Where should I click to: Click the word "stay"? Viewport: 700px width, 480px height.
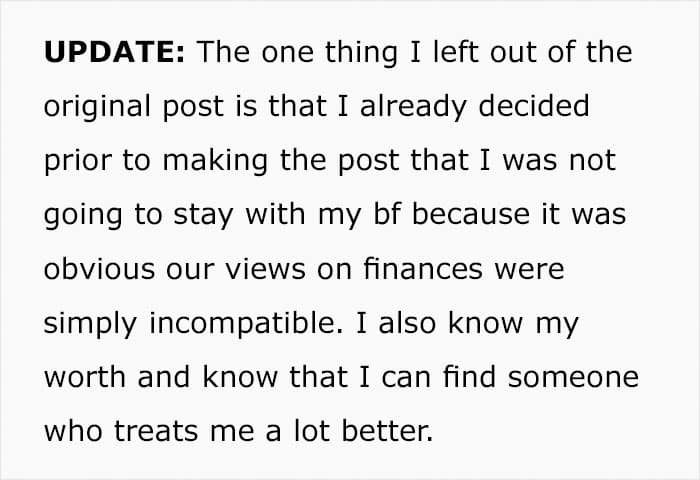203,216
